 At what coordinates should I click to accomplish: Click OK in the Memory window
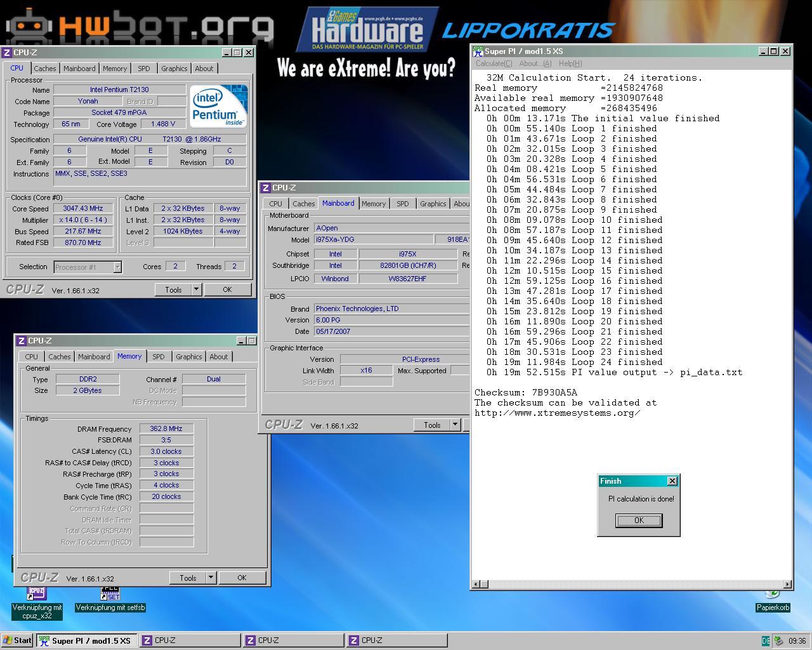point(242,578)
